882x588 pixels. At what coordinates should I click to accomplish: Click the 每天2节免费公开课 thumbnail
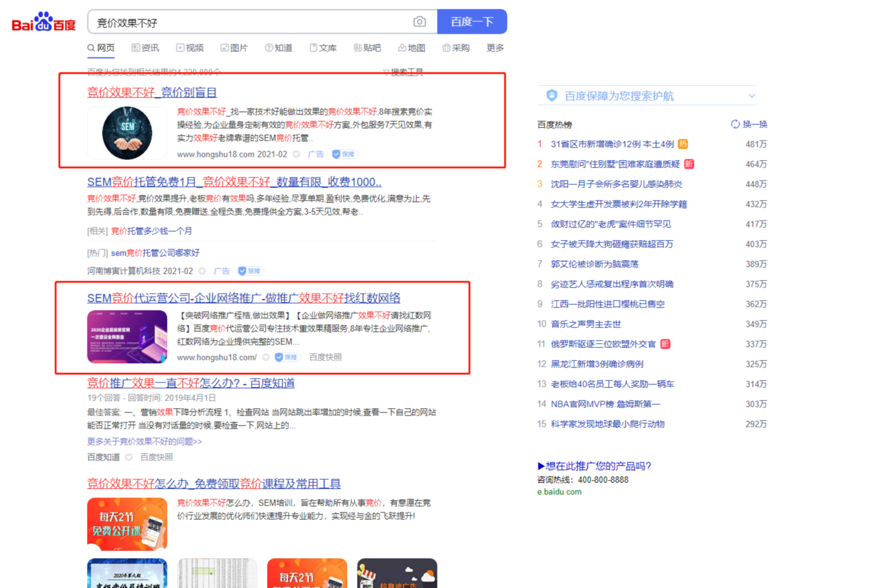click(127, 524)
